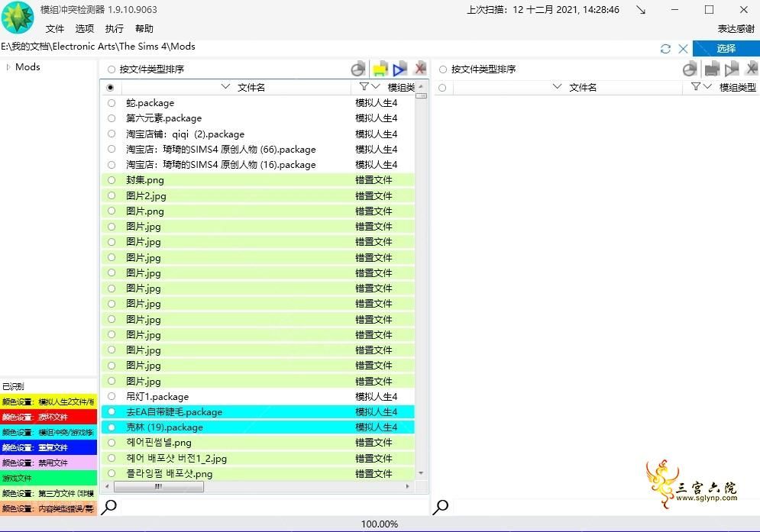
Task: Click the green 游戏文件 color swatch
Action: point(48,479)
